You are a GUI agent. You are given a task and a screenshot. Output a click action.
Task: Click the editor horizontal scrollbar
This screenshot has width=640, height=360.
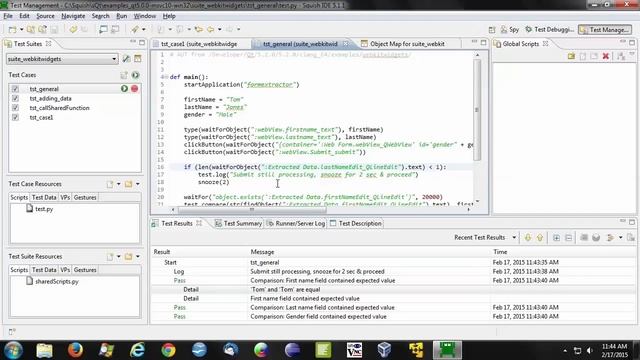(x=252, y=209)
